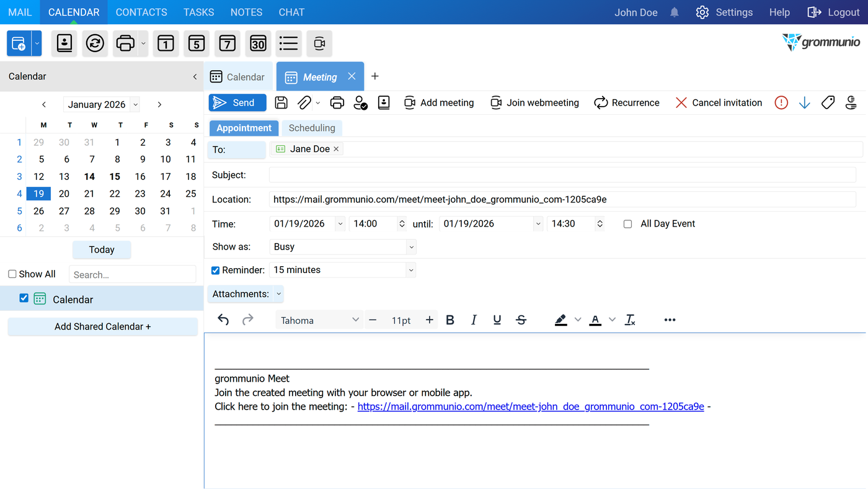Click the new appointment icon
868x489 pixels.
19,43
